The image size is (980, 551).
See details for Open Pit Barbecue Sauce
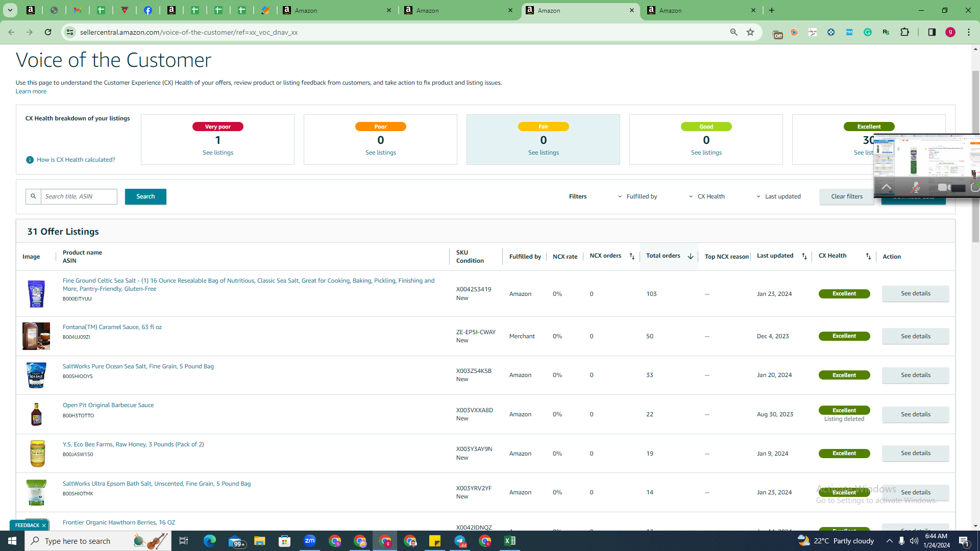(916, 414)
